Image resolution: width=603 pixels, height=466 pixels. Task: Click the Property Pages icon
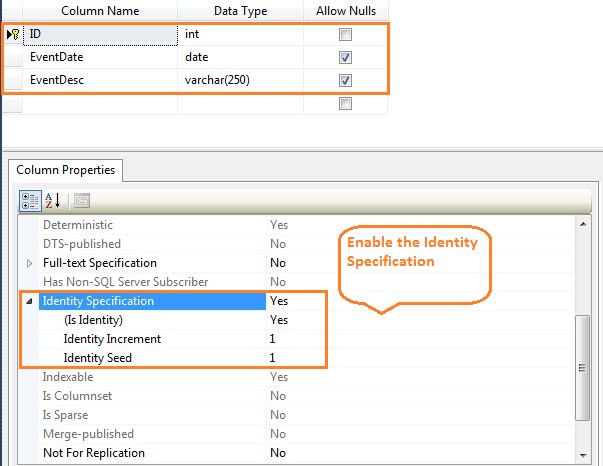tap(82, 200)
